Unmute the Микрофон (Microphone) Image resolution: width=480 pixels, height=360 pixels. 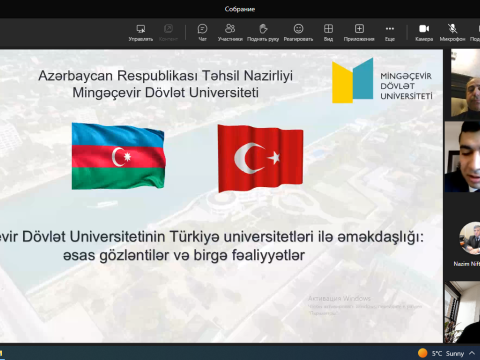(x=452, y=33)
